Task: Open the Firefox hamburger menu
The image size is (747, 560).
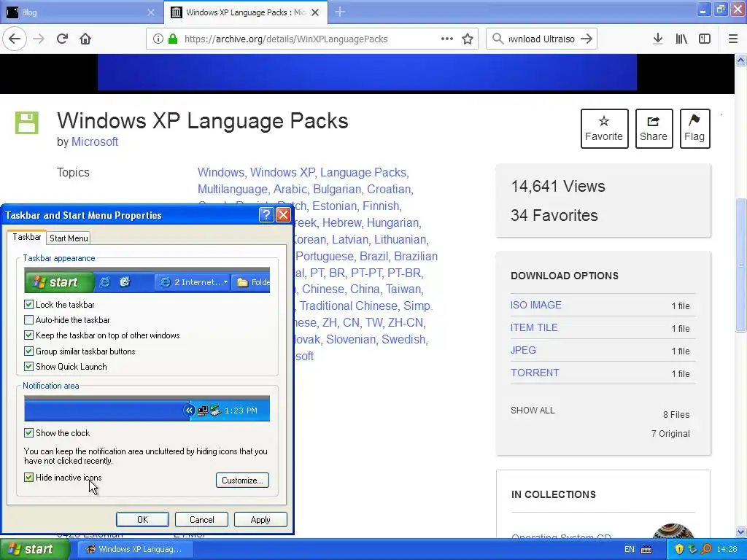Action: 733,39
